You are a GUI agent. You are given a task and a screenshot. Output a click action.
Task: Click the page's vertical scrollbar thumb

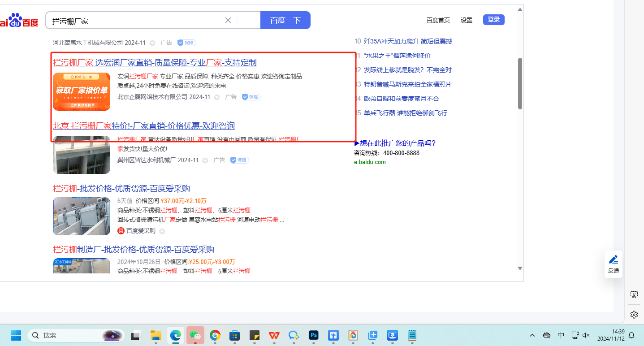[x=520, y=83]
